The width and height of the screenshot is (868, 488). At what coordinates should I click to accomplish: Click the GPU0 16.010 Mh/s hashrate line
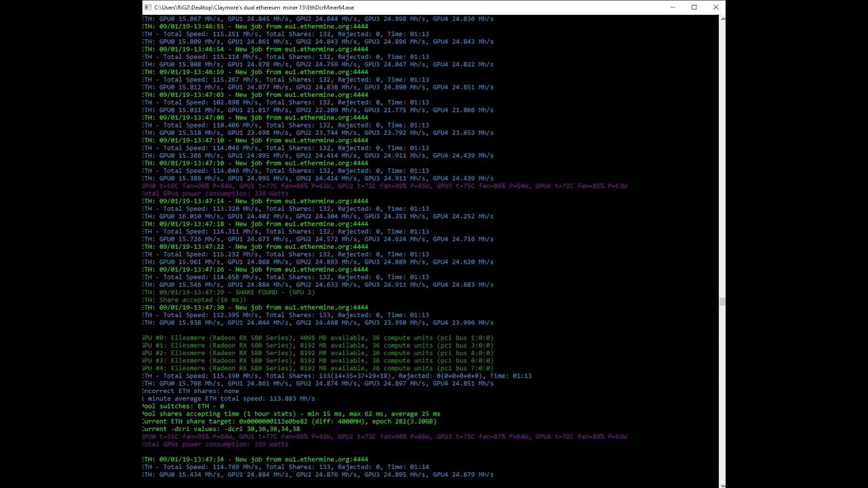pyautogui.click(x=318, y=216)
